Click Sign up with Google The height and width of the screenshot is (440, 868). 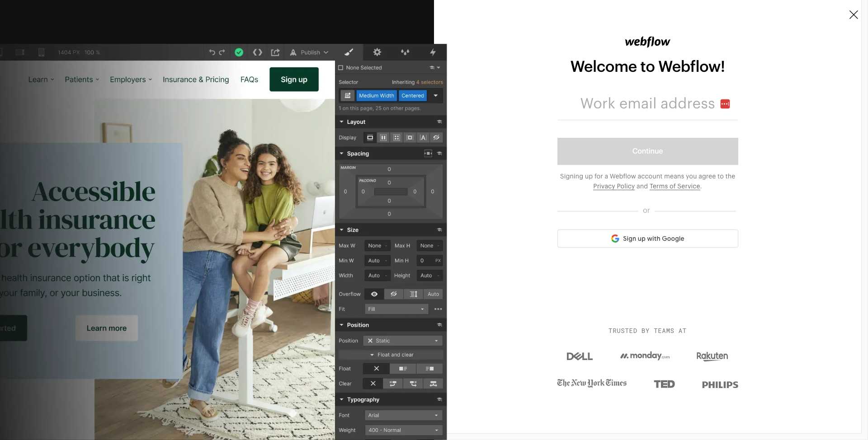[647, 238]
